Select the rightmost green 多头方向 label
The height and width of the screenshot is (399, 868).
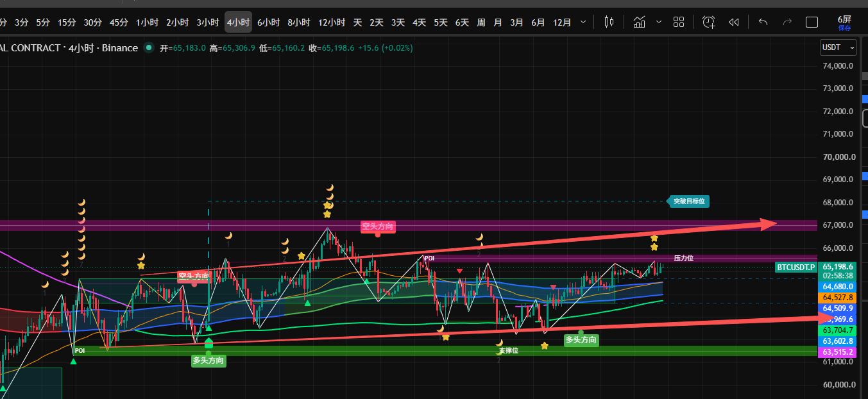(581, 340)
